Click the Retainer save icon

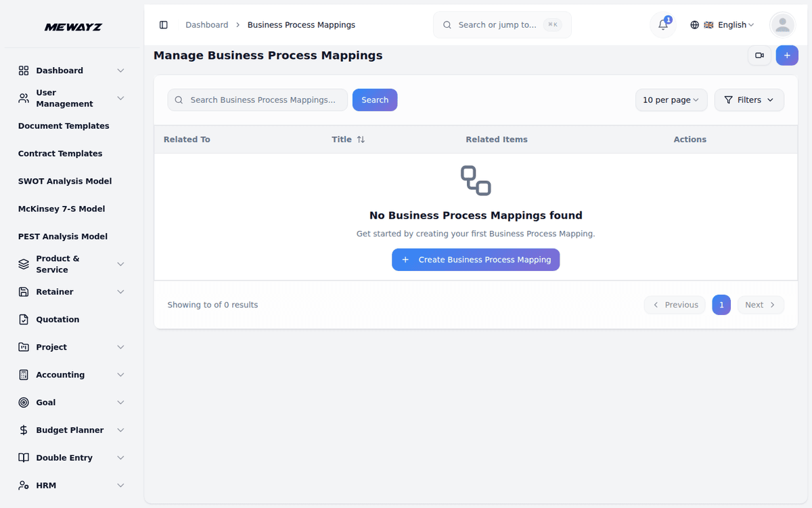pos(24,292)
